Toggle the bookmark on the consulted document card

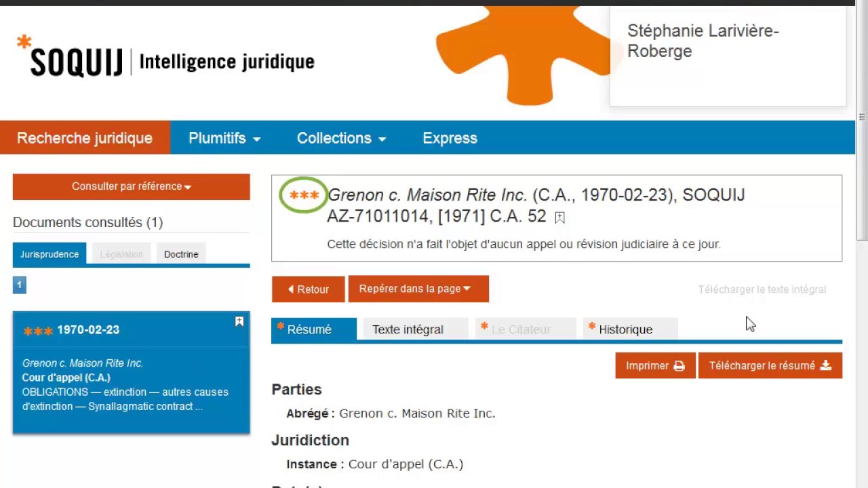[239, 322]
